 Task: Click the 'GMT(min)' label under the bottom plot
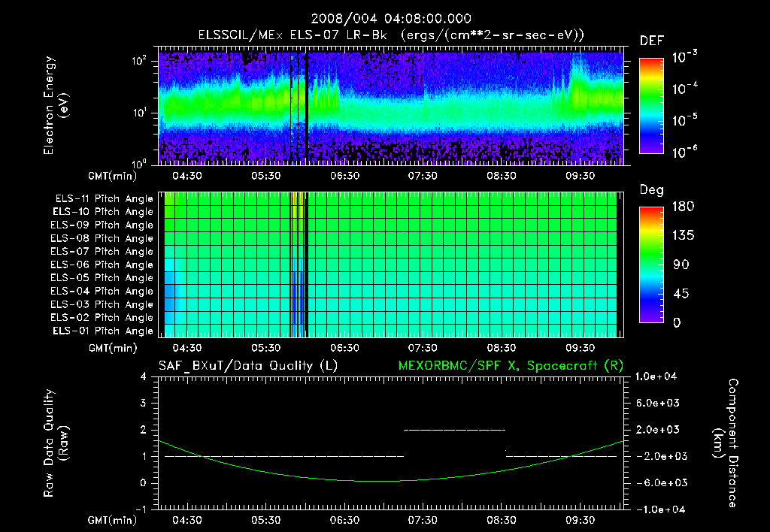(x=113, y=520)
